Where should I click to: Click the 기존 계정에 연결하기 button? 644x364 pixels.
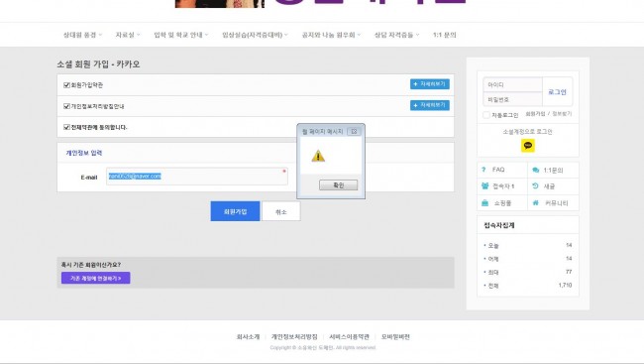(x=96, y=278)
